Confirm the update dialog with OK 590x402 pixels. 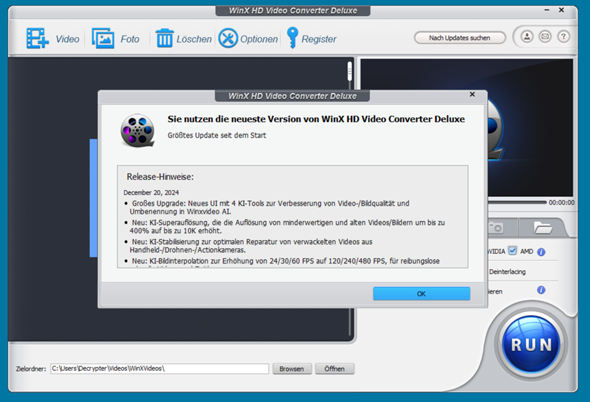(421, 294)
